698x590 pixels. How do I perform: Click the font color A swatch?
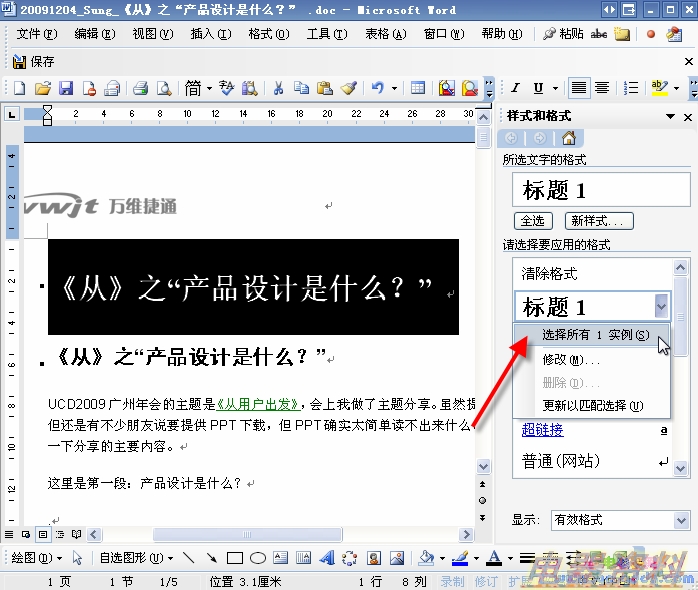click(x=493, y=558)
